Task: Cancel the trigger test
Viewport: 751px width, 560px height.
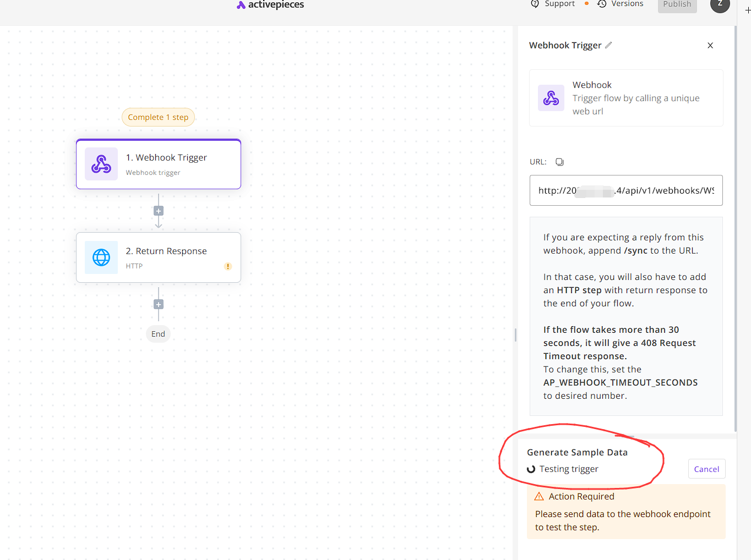Action: click(x=706, y=469)
